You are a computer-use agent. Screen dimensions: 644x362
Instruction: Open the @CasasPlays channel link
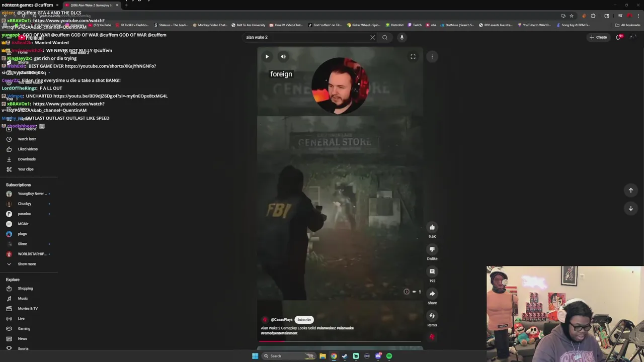pyautogui.click(x=281, y=320)
